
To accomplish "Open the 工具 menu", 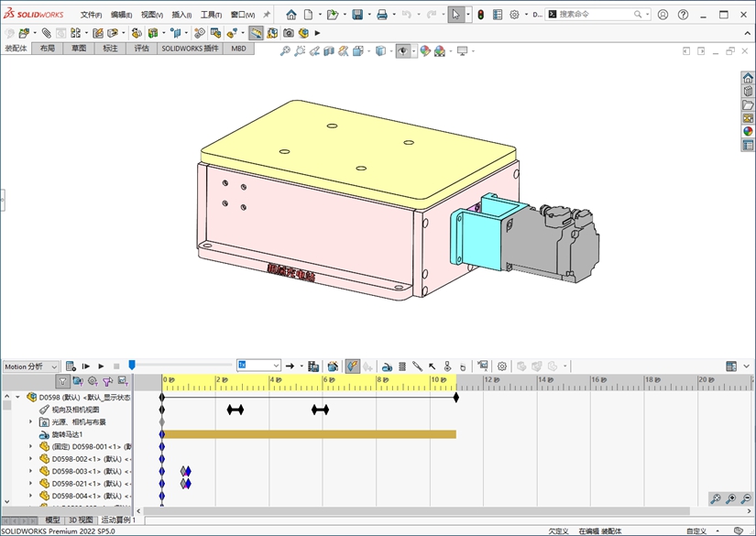I will pos(211,15).
